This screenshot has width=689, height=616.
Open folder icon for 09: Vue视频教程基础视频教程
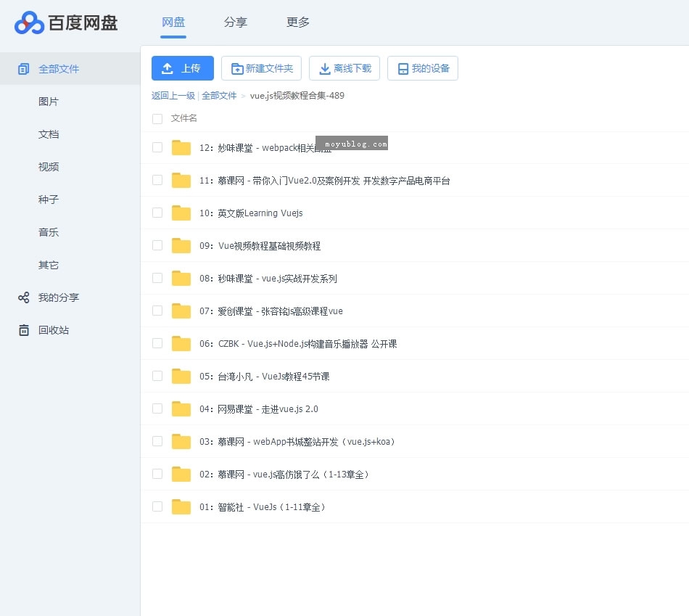181,246
